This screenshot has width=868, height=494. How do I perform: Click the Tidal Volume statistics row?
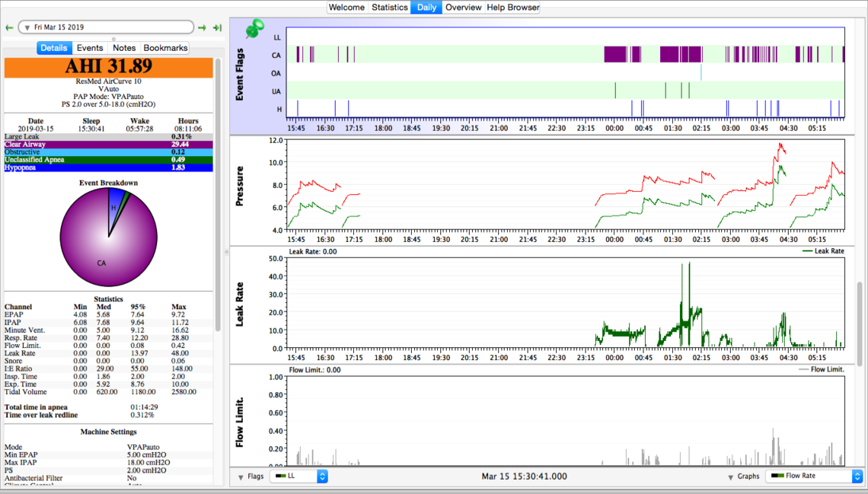click(x=108, y=392)
